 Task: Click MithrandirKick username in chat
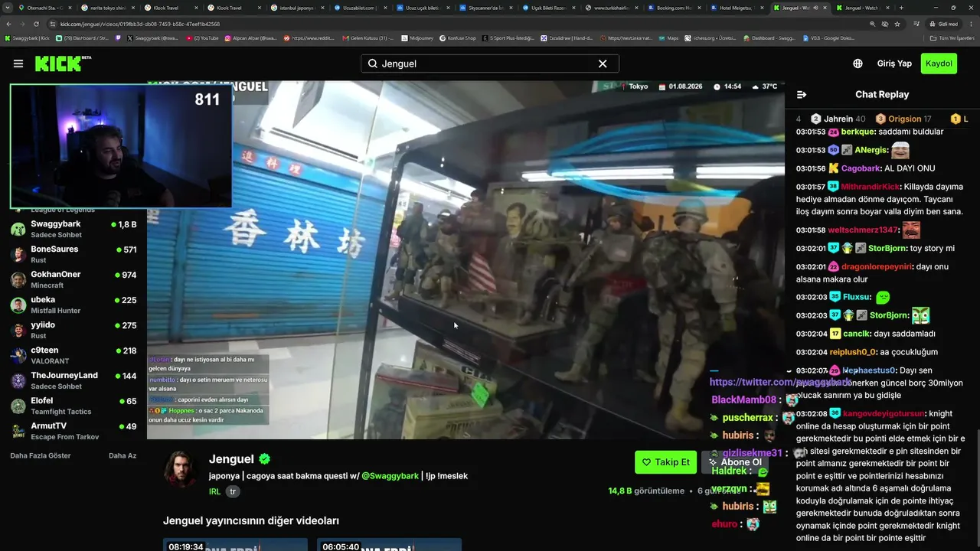click(x=871, y=187)
